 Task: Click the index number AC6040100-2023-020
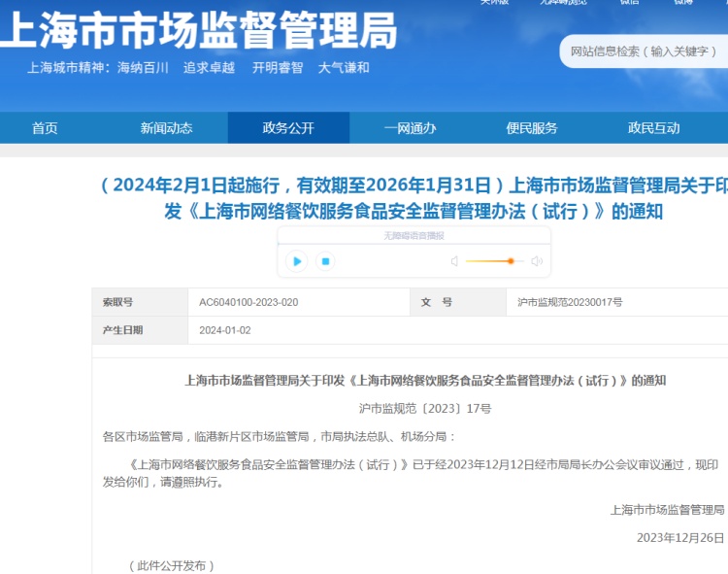(x=248, y=303)
